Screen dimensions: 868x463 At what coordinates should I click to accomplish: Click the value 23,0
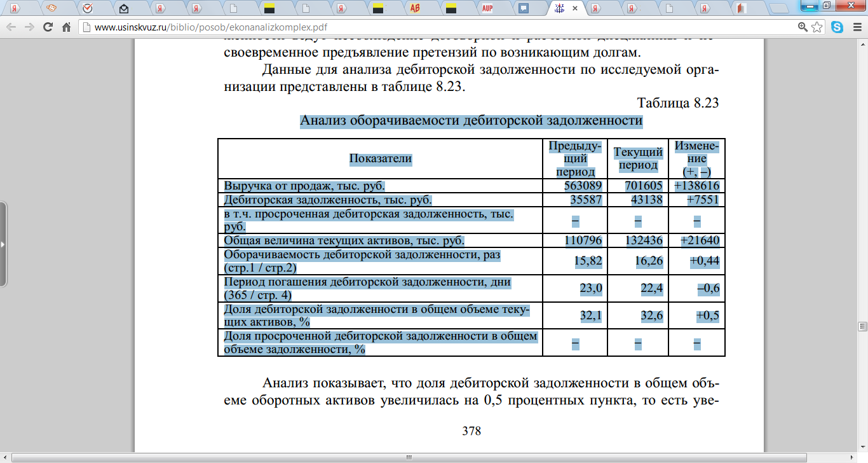[x=591, y=289]
